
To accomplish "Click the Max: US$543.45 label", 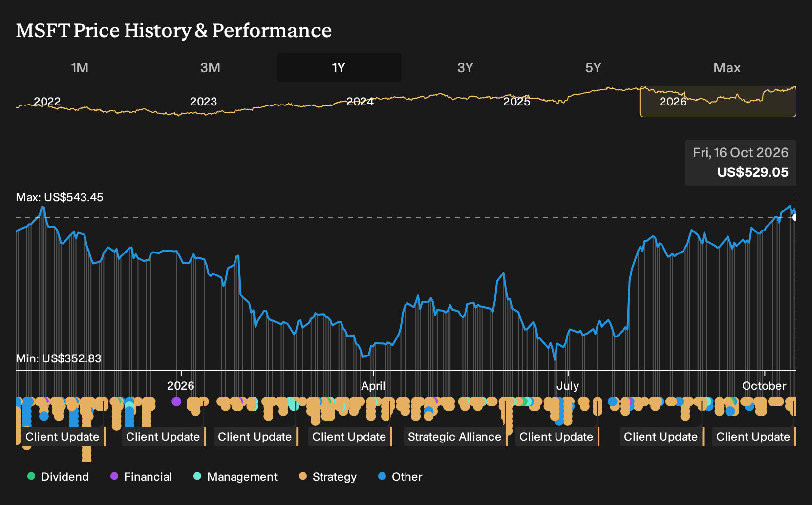I will point(60,197).
